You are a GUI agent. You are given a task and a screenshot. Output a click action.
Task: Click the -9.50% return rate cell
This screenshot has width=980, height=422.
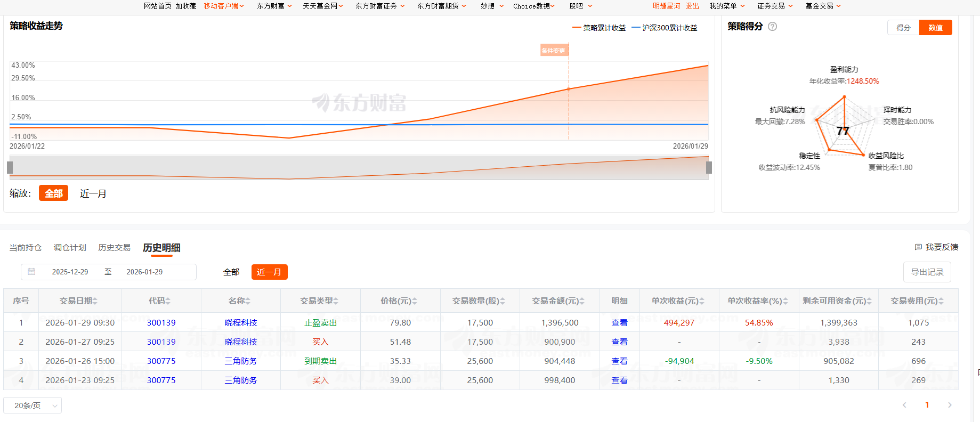(759, 361)
